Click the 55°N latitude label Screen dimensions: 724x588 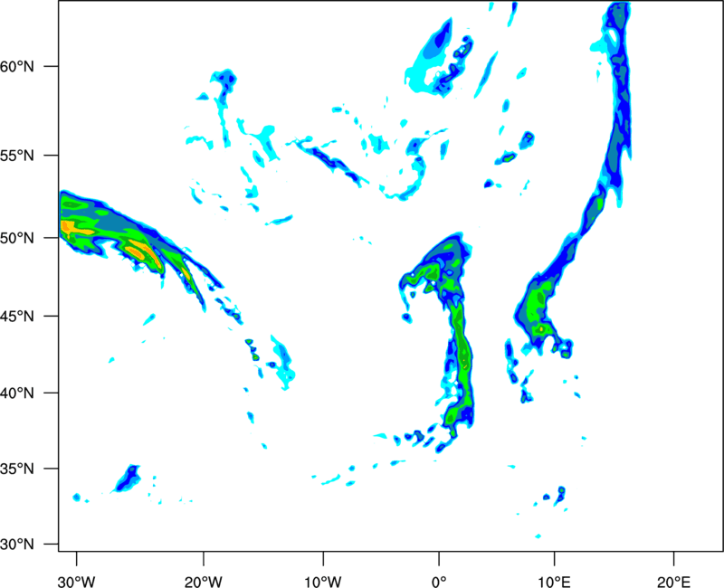coord(17,156)
